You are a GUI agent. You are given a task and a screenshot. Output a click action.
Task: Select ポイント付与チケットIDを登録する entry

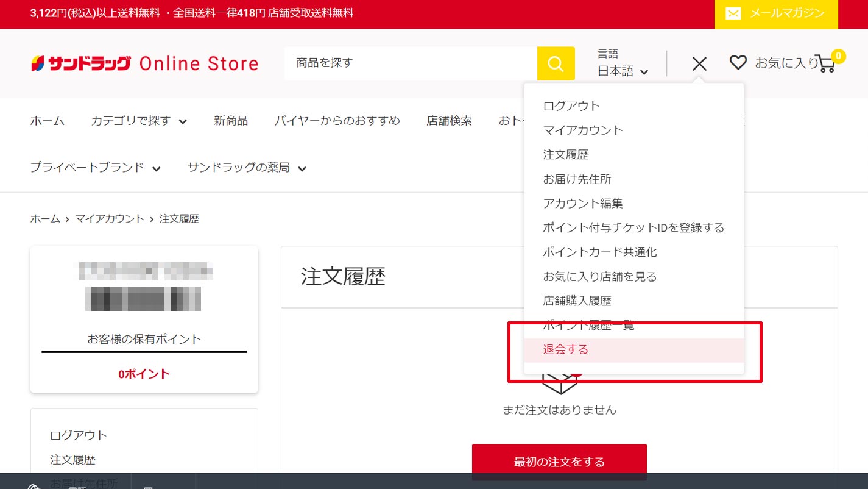click(x=633, y=228)
